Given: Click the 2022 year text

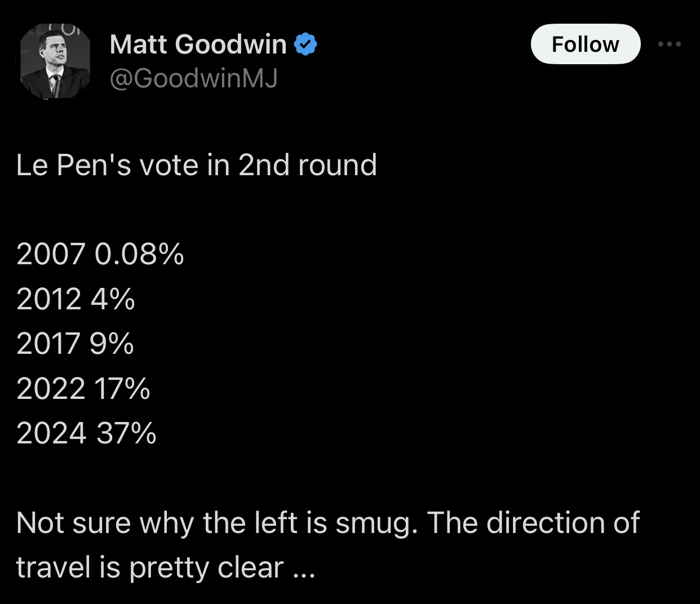Looking at the screenshot, I should (x=51, y=389).
